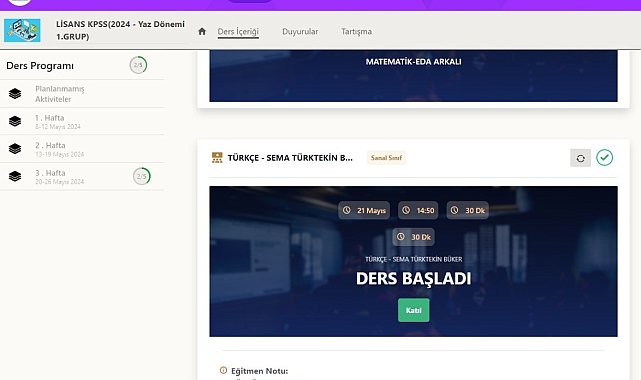Toggle the completion checkmark for TÜRKÇE activity

[x=604, y=157]
